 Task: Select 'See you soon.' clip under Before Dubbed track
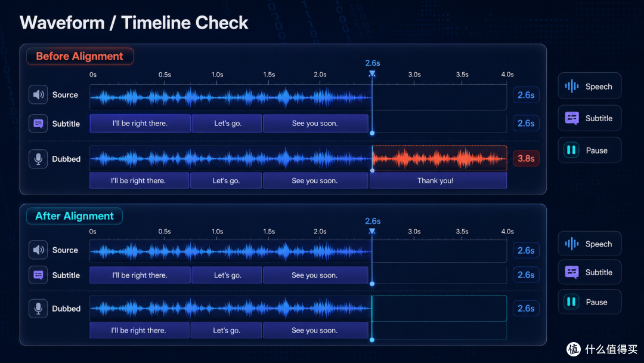[x=315, y=180]
